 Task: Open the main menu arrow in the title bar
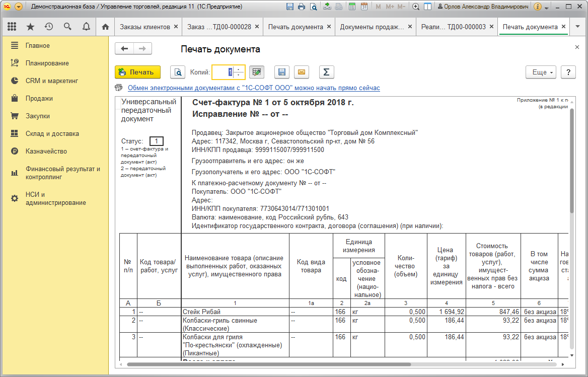pyautogui.click(x=18, y=7)
